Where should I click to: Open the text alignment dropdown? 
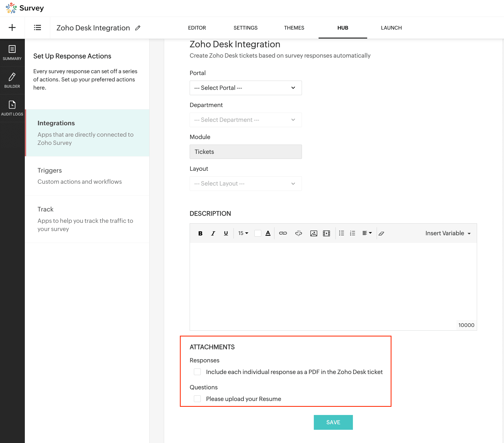(367, 233)
